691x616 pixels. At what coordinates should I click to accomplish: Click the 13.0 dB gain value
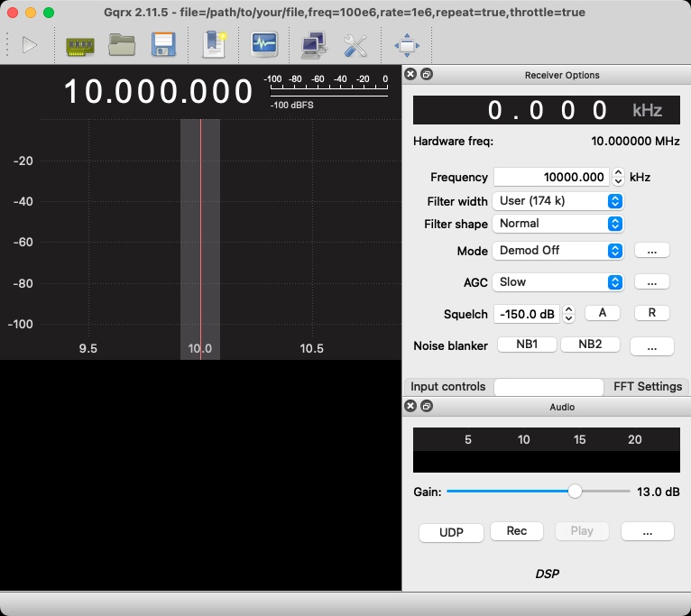[658, 492]
